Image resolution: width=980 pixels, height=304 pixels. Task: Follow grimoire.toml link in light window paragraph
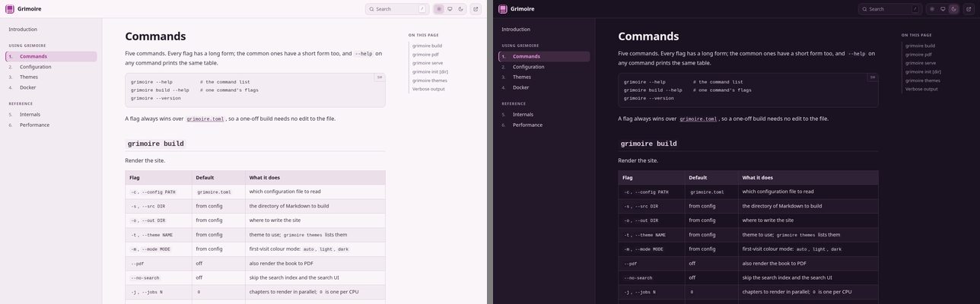(205, 119)
